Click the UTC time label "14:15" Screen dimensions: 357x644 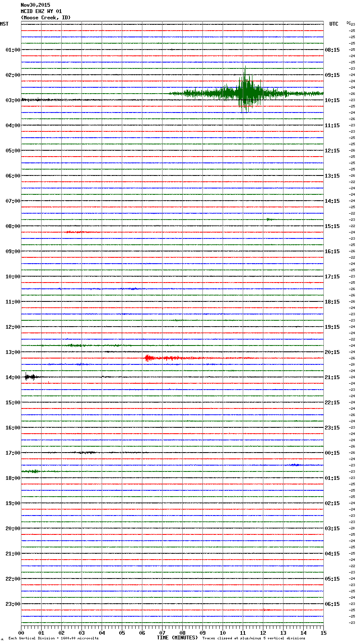[x=332, y=201]
